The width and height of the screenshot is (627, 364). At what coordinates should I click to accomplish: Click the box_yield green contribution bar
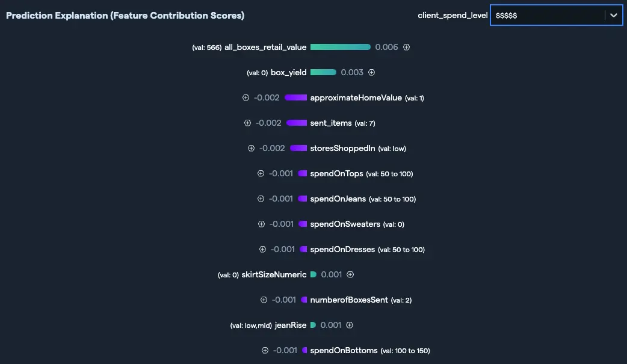(x=323, y=72)
